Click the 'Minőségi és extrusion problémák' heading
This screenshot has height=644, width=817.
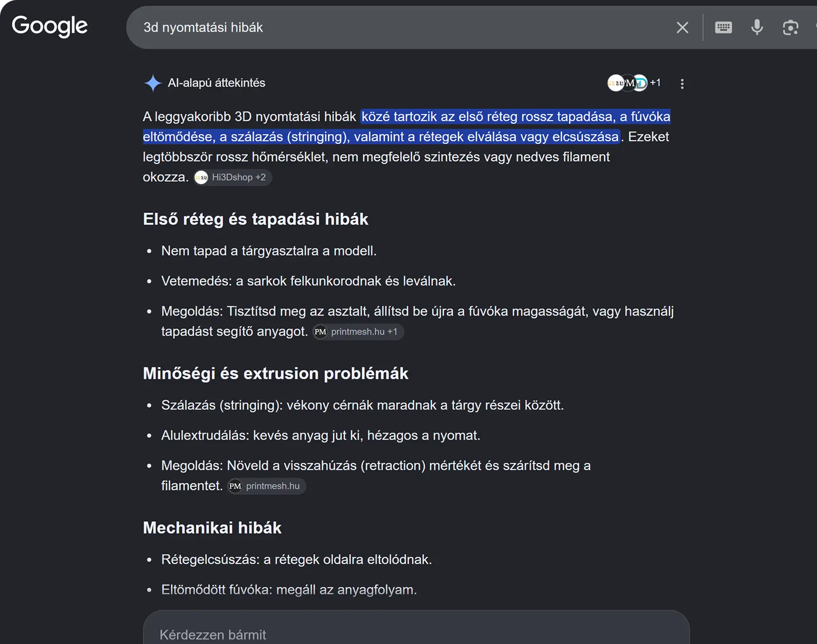coord(276,374)
